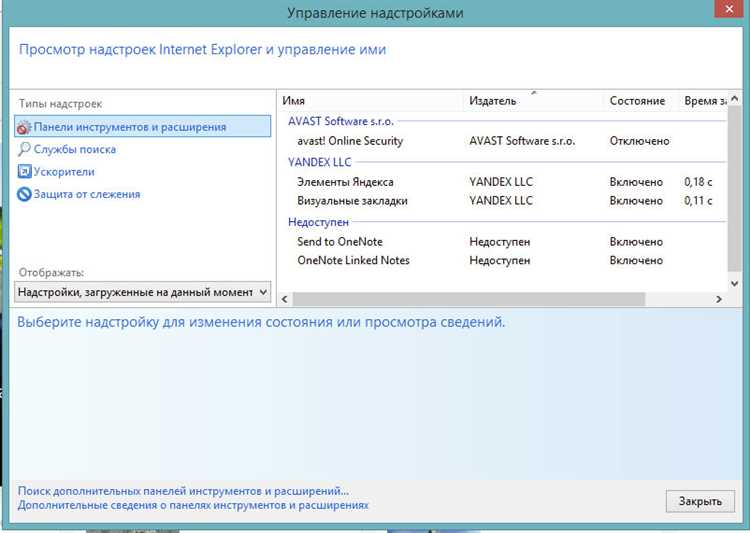
Task: Click the tracking protection icon
Action: [x=24, y=194]
